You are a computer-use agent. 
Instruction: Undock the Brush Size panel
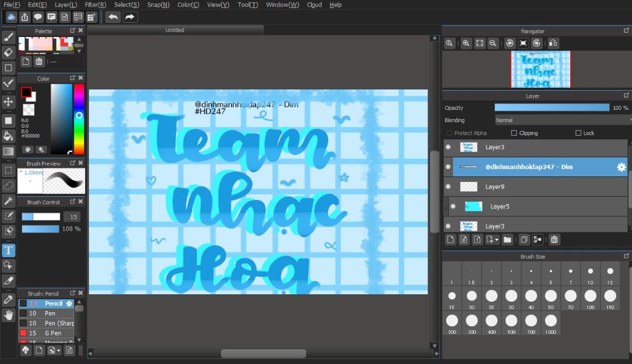[x=626, y=256]
